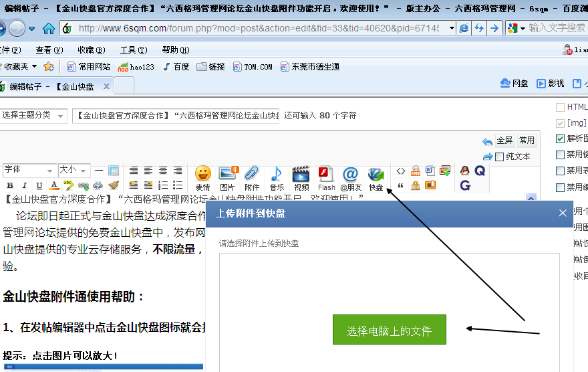Image resolution: width=588 pixels, height=372 pixels.
Task: Open the 选择主题分类 topic category dropdown
Action: tap(33, 116)
